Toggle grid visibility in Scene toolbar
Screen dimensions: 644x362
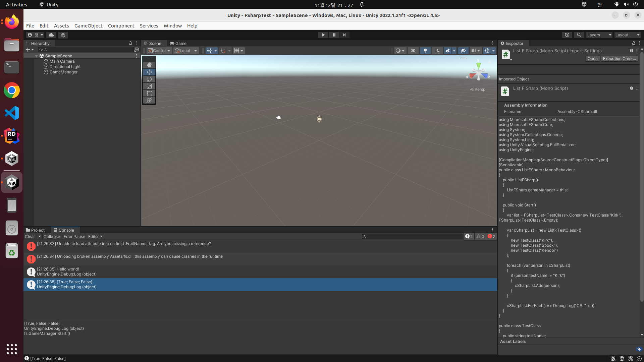209,51
